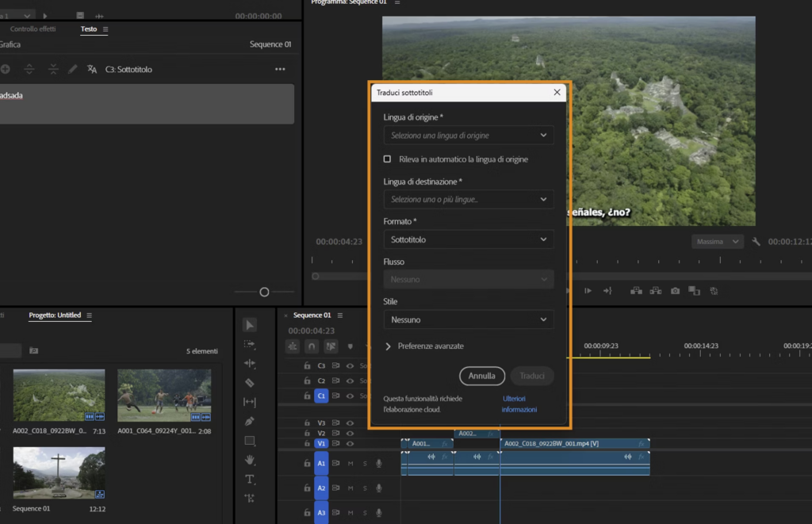The height and width of the screenshot is (524, 812).
Task: Open the Progetto: Untitled panel menu
Action: [x=89, y=316]
